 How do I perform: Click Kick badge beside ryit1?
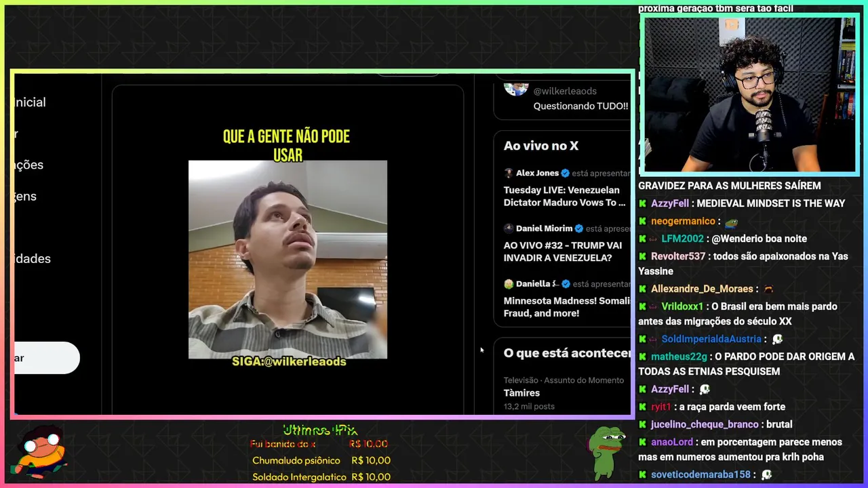click(642, 407)
